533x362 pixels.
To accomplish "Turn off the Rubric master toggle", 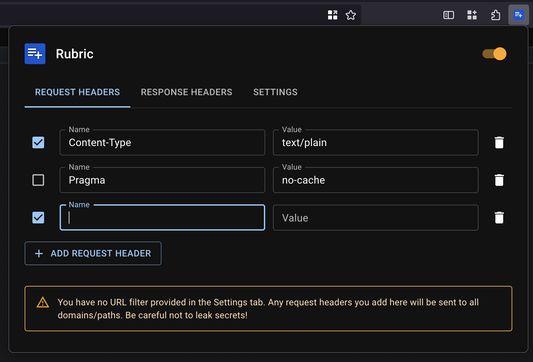I will (495, 54).
